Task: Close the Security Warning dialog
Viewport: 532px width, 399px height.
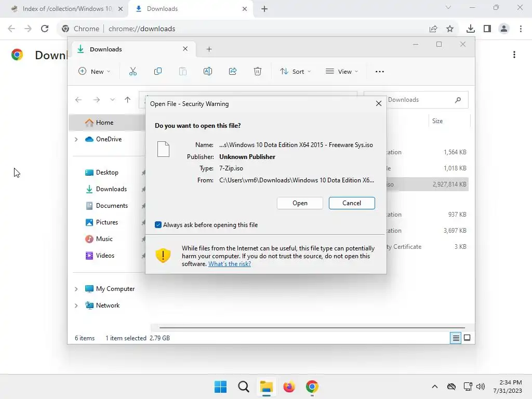Action: tap(379, 103)
